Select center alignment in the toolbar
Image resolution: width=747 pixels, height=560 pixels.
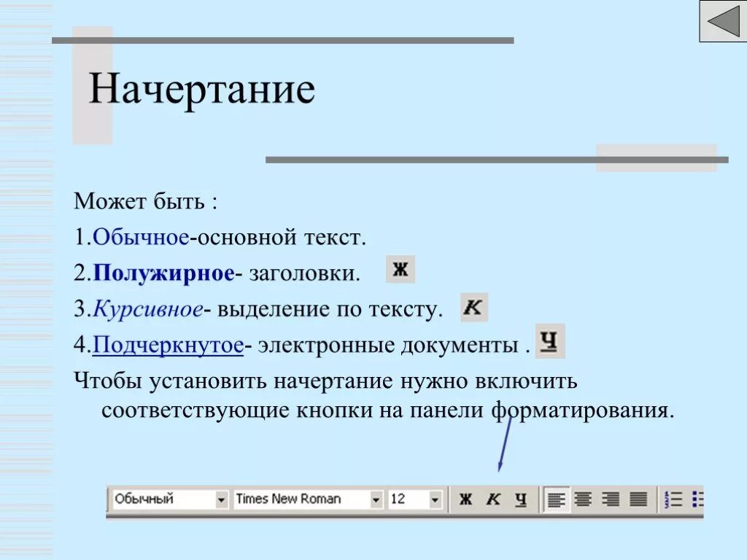583,499
